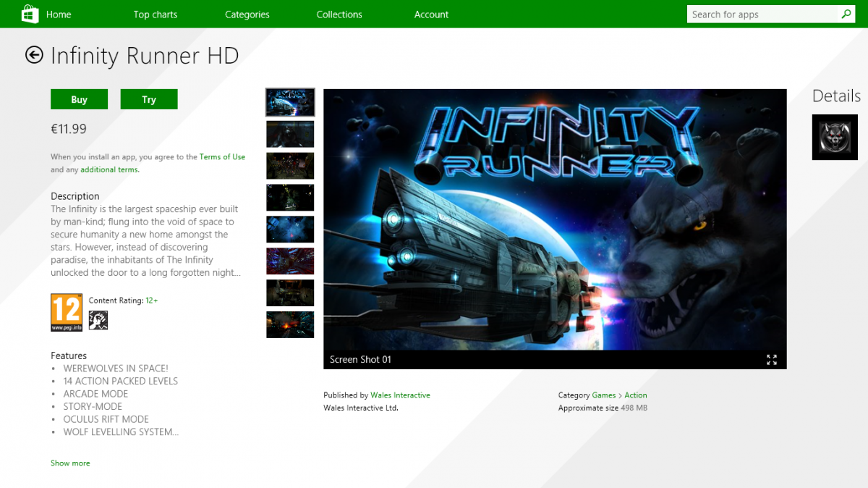
Task: Select the third screenshot thumbnail
Action: click(290, 166)
